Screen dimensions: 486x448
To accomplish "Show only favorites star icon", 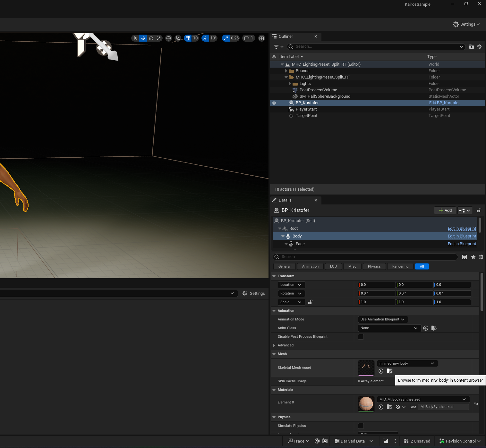I will tap(473, 257).
